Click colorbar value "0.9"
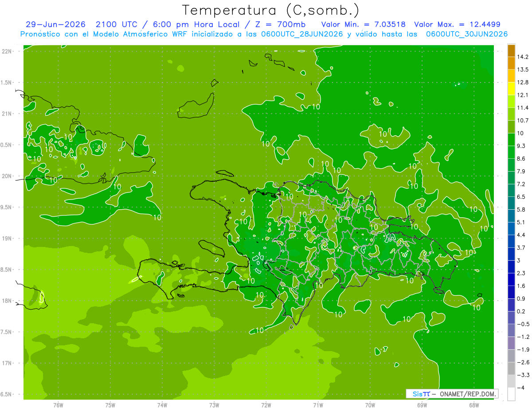This screenshot has height=411, width=532. (x=521, y=298)
